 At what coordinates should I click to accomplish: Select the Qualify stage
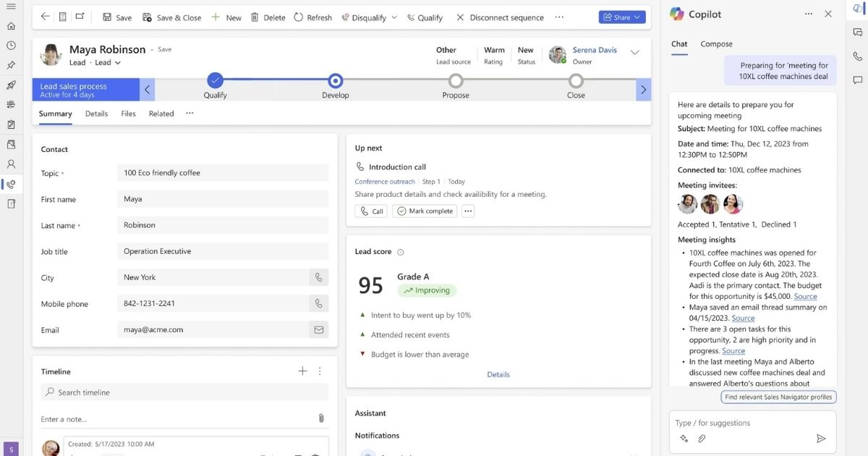coord(216,80)
